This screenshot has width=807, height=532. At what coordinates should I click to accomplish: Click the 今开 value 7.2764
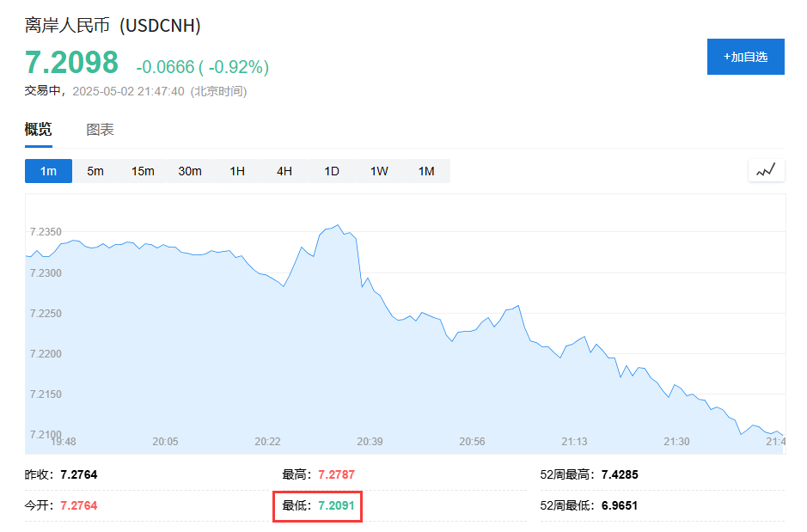[79, 505]
